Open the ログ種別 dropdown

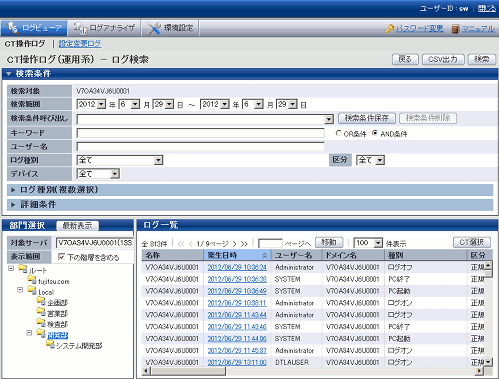[x=120, y=160]
